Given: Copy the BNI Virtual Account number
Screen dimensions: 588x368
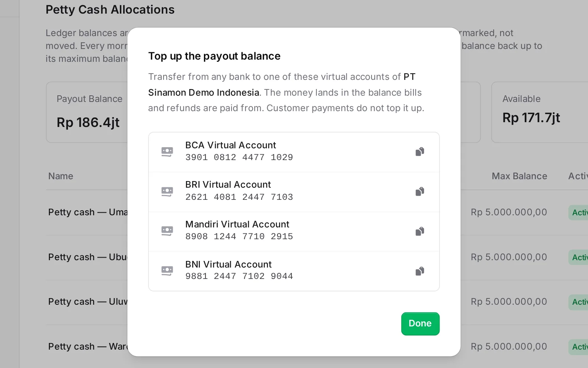Looking at the screenshot, I should [x=420, y=271].
